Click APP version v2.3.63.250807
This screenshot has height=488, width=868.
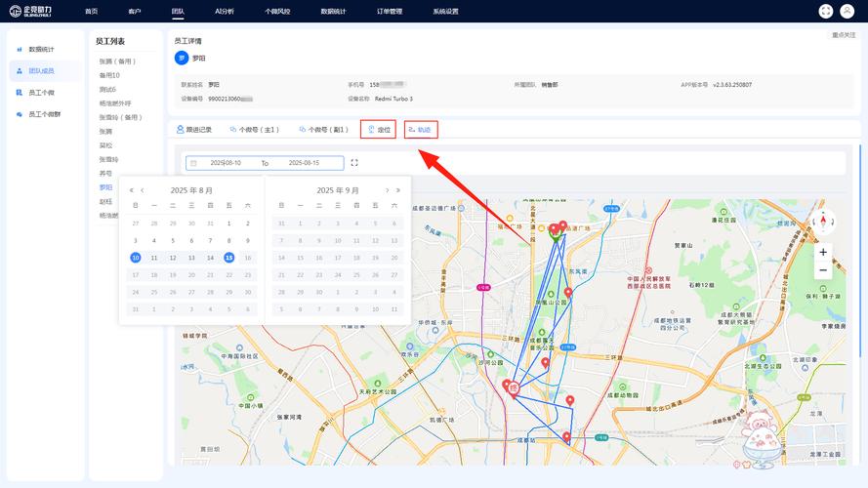732,85
